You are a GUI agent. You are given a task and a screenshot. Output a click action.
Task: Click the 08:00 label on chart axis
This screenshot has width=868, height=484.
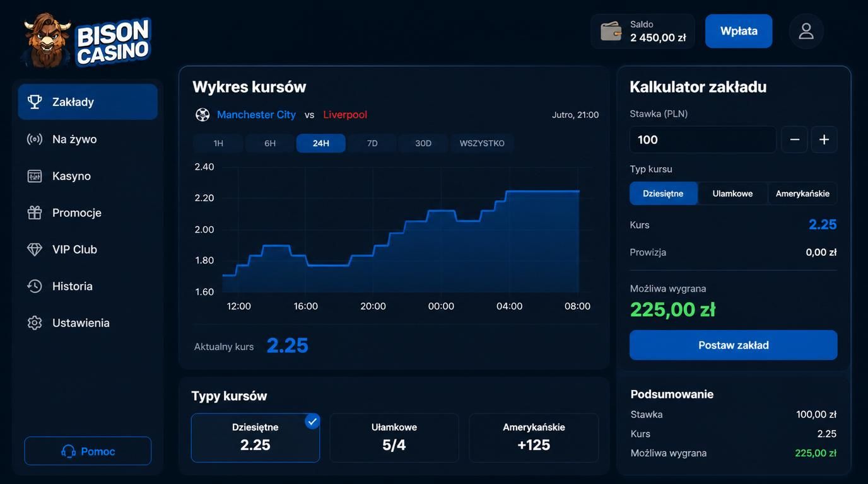[577, 306]
